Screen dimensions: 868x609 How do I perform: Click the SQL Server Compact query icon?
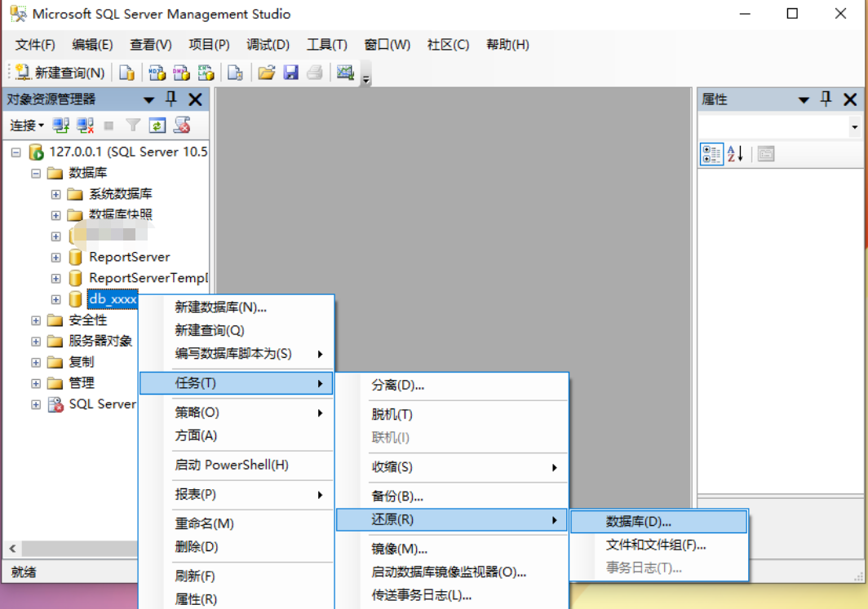point(235,73)
